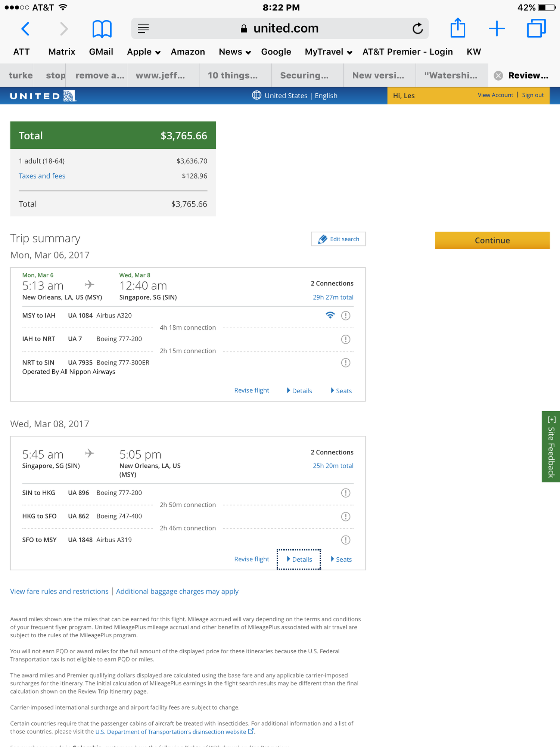Open Safari bookmarks book icon

point(102,29)
